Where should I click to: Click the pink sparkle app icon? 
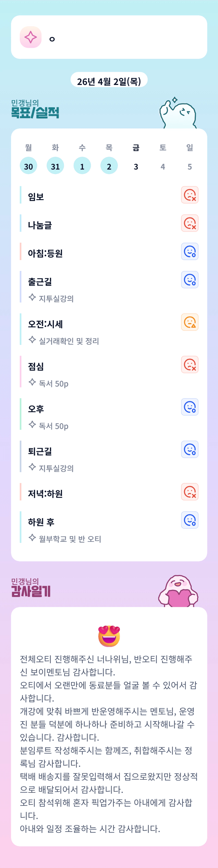click(x=31, y=37)
